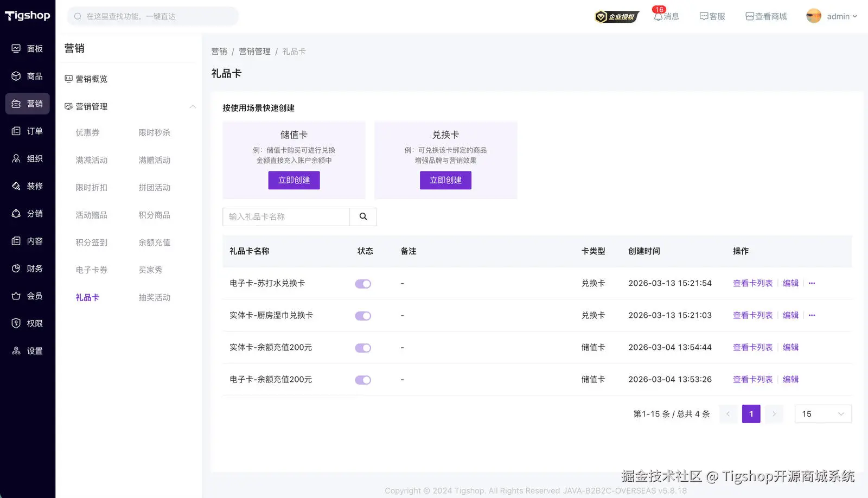This screenshot has width=868, height=498.
Task: Open the 权限 permissions icon in sidebar
Action: pos(16,323)
